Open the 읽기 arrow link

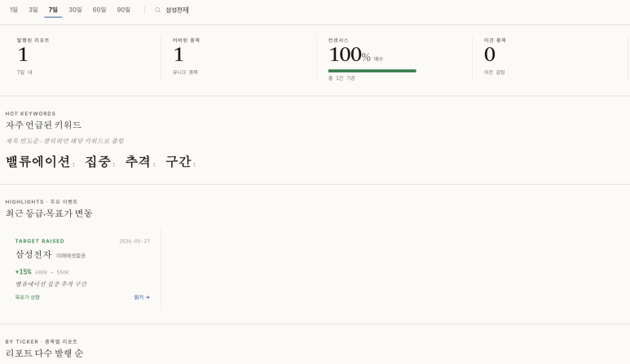(142, 297)
